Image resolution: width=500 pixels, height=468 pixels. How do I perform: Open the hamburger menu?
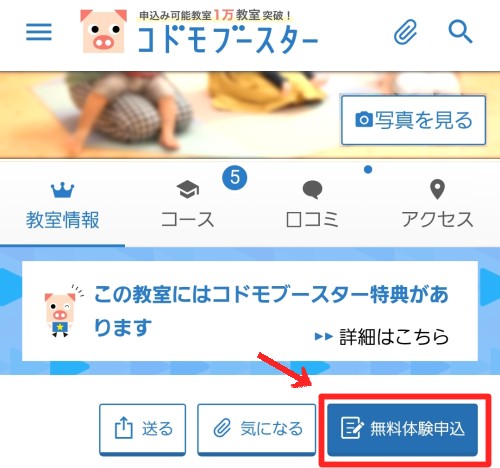click(x=39, y=32)
